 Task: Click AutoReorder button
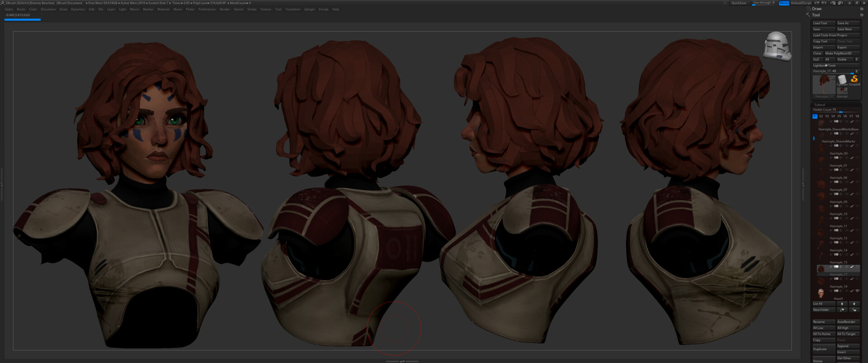[x=848, y=322]
